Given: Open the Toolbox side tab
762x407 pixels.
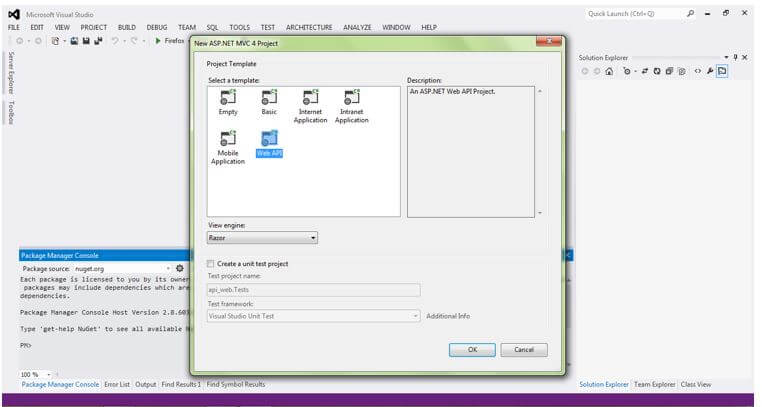Looking at the screenshot, I should click(11, 113).
